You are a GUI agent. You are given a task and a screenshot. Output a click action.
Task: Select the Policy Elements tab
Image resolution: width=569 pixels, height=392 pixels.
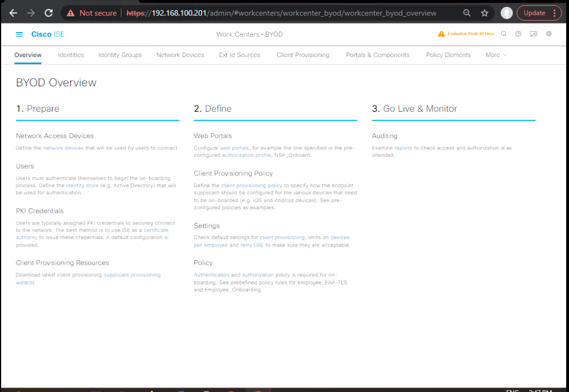click(448, 55)
